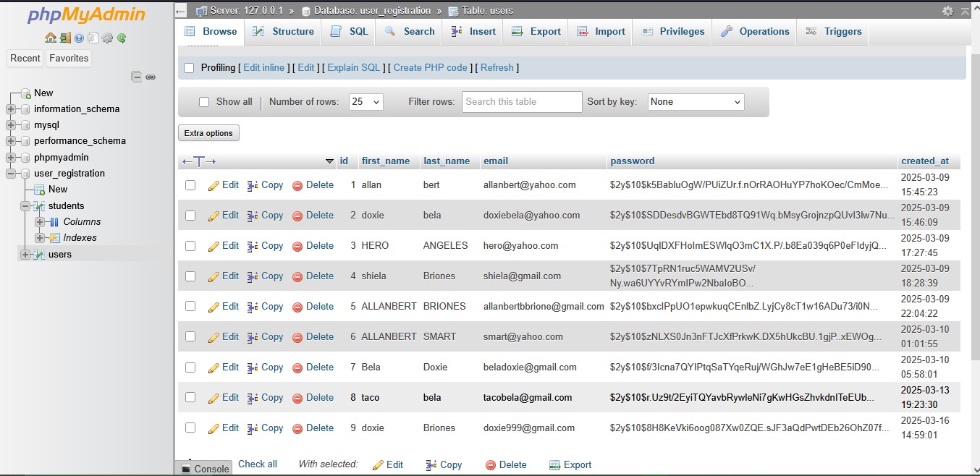Click inside the Filter rows search field

[521, 102]
